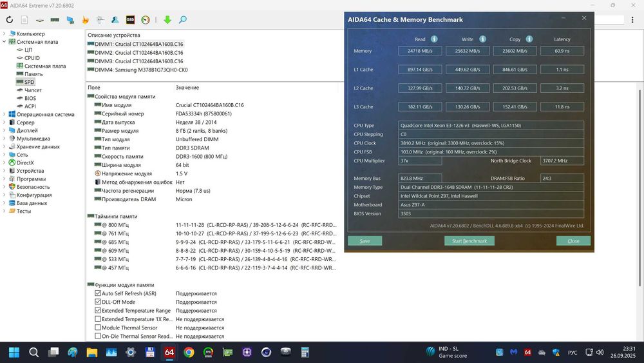Open the AIDA64 CPUID panel toolbar icon
644x363 pixels.
(x=100, y=20)
